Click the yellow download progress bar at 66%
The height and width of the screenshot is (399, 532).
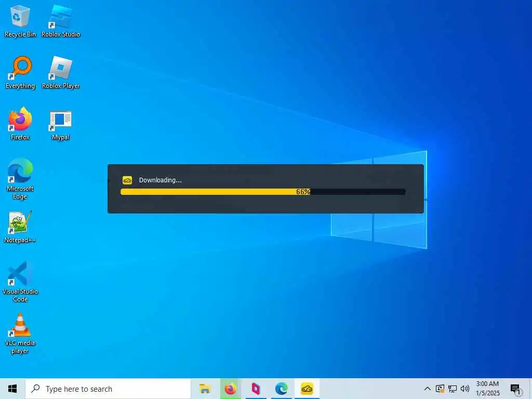click(x=263, y=192)
